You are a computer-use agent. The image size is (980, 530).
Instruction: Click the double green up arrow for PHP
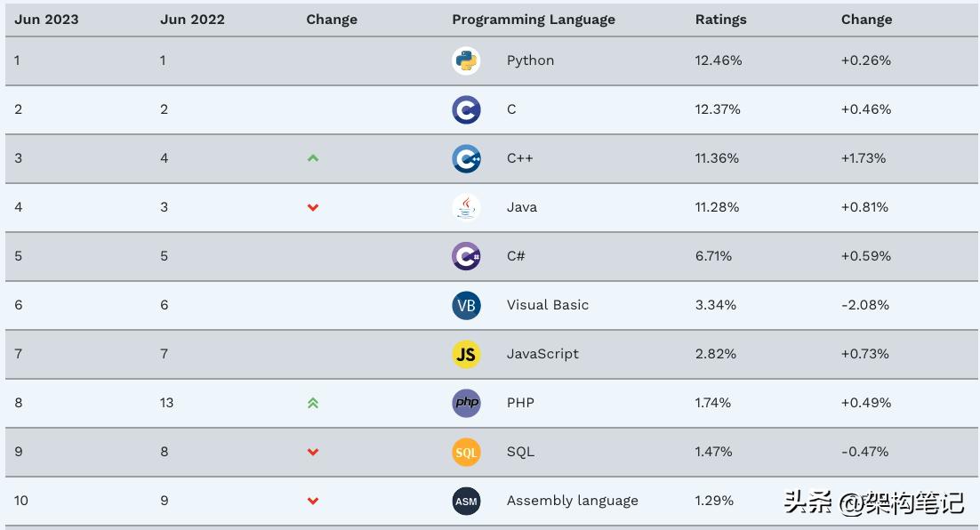coord(313,403)
